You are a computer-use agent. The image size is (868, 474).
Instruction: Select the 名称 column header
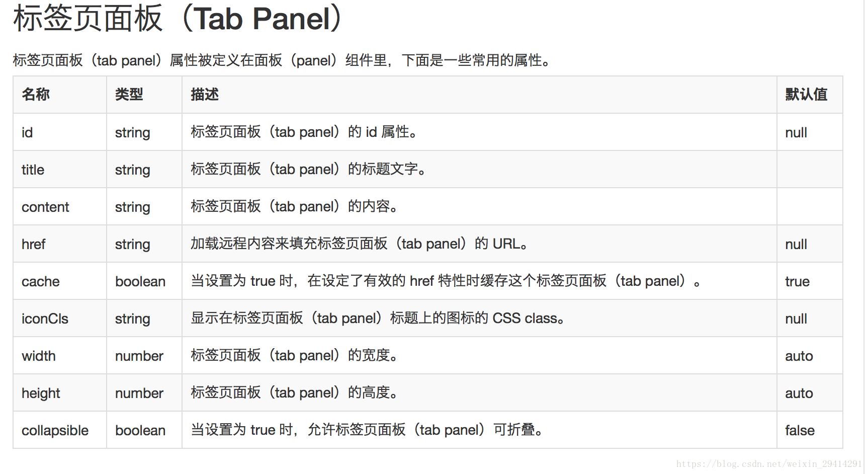[36, 95]
